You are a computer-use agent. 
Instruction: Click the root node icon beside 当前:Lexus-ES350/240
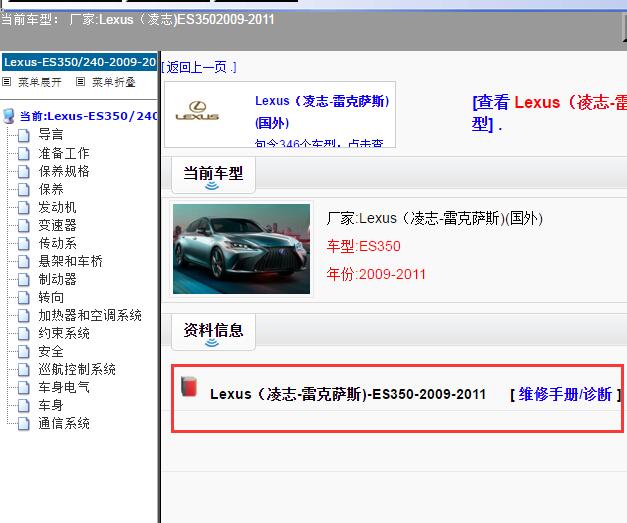[8, 116]
